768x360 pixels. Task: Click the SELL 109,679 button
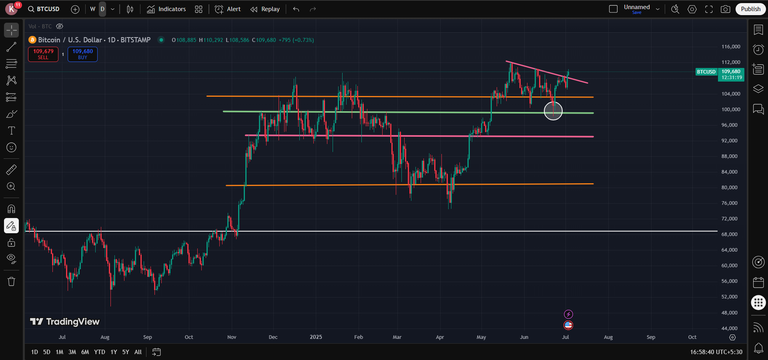coord(43,54)
